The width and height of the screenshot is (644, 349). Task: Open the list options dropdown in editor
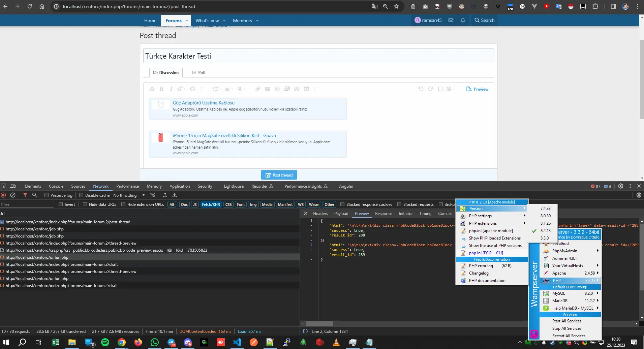tap(217, 89)
